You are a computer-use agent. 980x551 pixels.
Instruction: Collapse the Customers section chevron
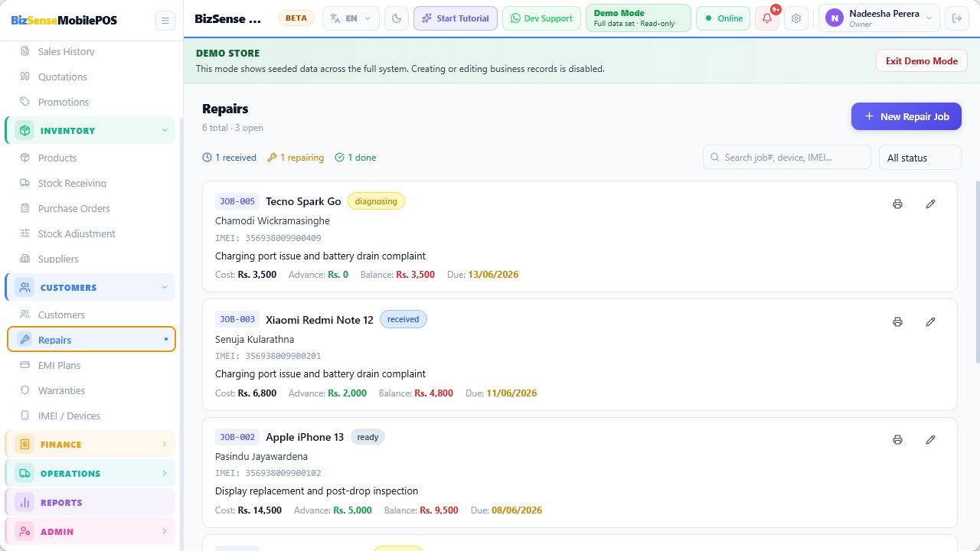pyautogui.click(x=165, y=288)
